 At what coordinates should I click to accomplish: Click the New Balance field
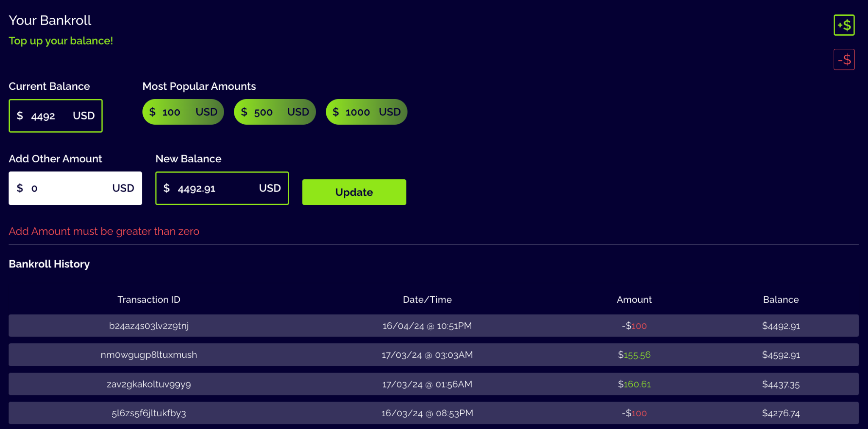click(x=222, y=188)
